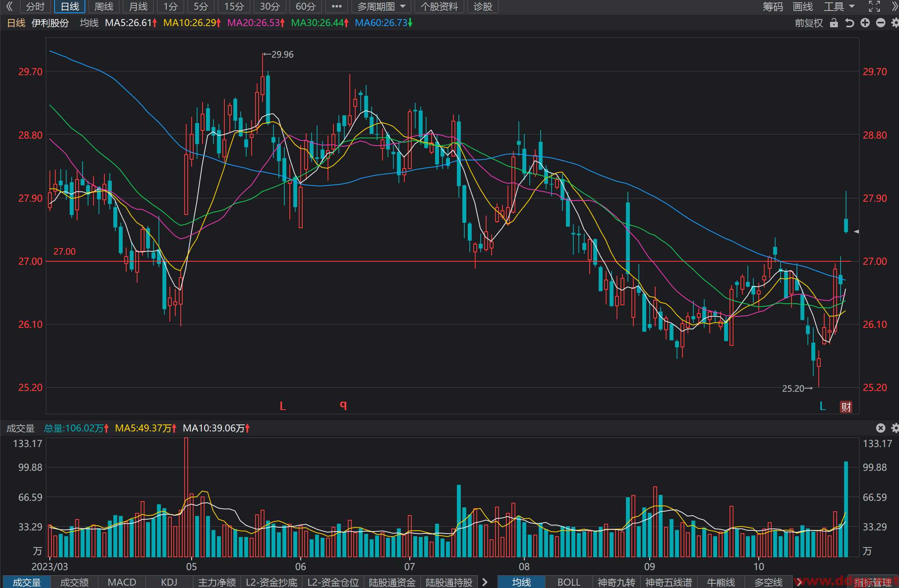Click the unlock padlock icon beside 前复权
Screen dimensions: 899x588
834,23
